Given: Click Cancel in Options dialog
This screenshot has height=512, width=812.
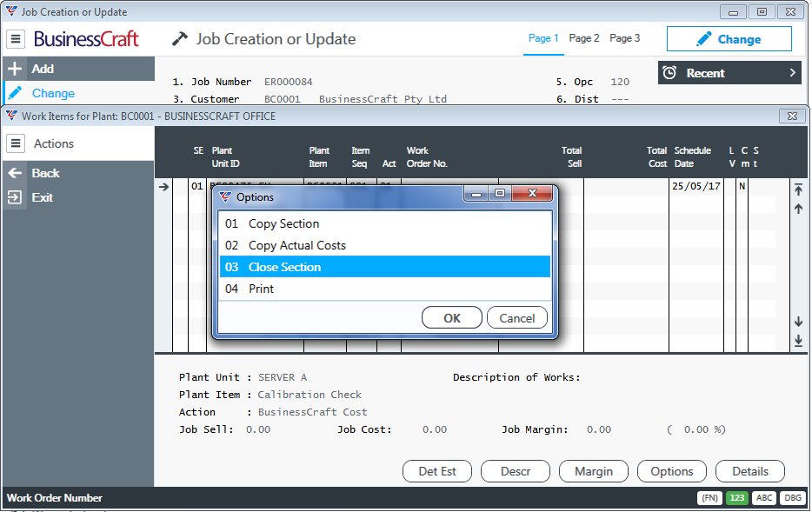Looking at the screenshot, I should pos(516,318).
